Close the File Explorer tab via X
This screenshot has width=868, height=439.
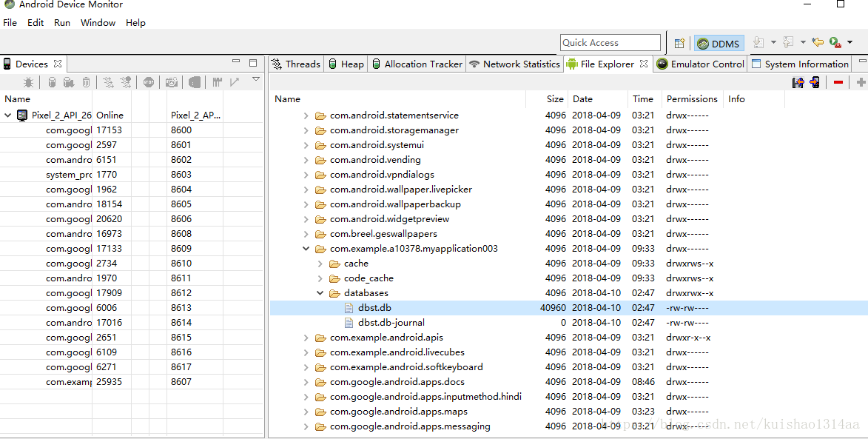click(x=643, y=64)
